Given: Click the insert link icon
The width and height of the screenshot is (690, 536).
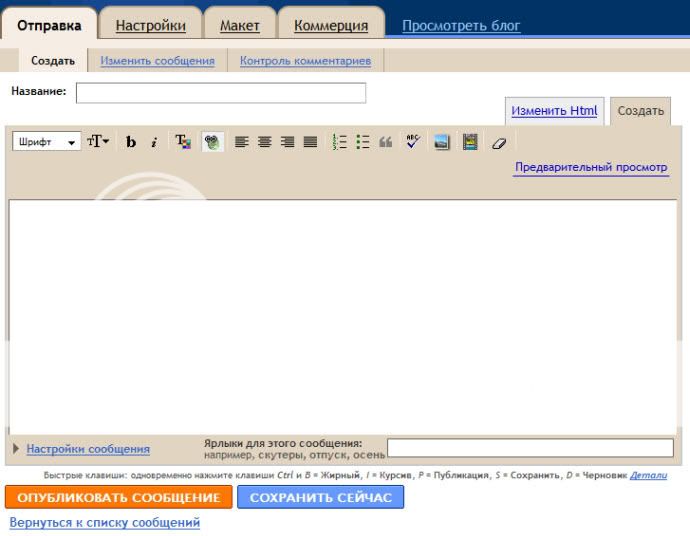Looking at the screenshot, I should [211, 143].
